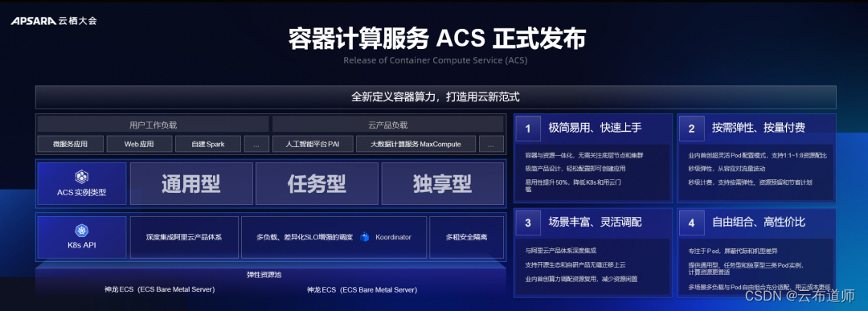Click the ACS 实例类型 label
Image resolution: width=868 pixels, height=311 pixels.
81,193
